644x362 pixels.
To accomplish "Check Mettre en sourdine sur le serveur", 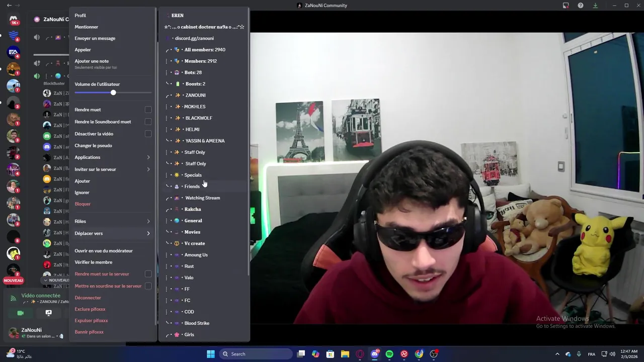I will [x=148, y=286].
